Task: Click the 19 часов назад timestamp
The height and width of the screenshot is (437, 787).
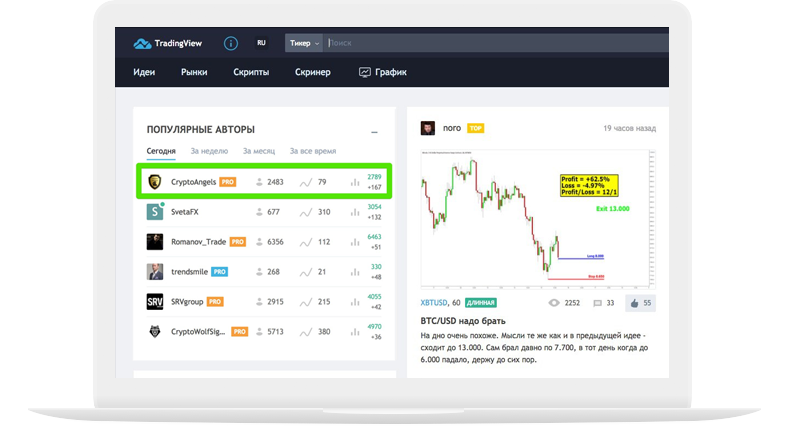Action: click(x=629, y=128)
